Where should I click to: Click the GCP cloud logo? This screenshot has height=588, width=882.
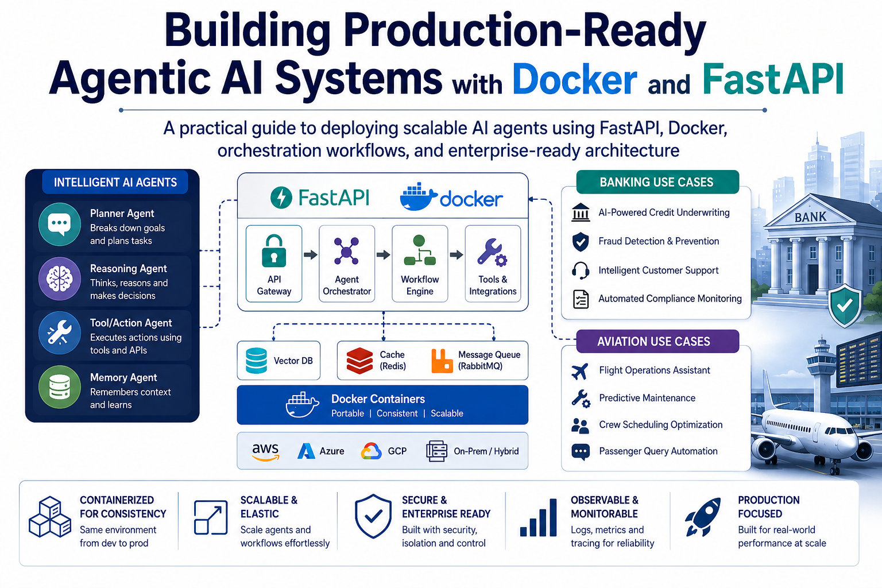(x=371, y=451)
